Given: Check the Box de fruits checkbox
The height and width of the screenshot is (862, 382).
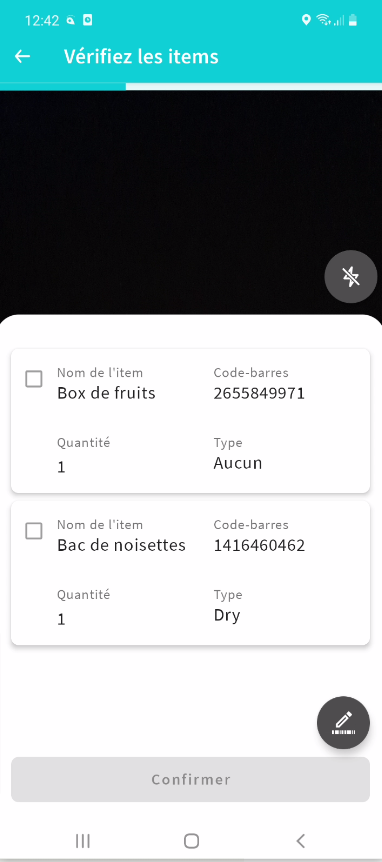Looking at the screenshot, I should coord(34,379).
